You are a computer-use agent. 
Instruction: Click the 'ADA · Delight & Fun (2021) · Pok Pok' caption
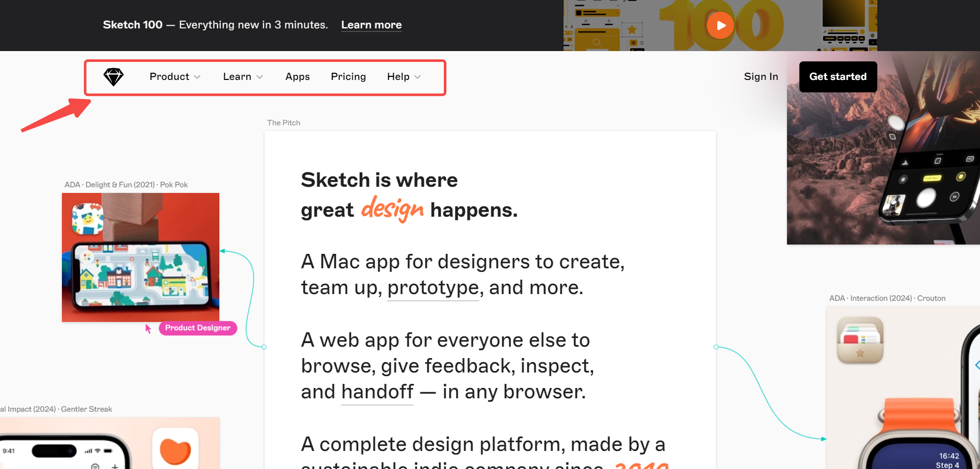pyautogui.click(x=126, y=185)
